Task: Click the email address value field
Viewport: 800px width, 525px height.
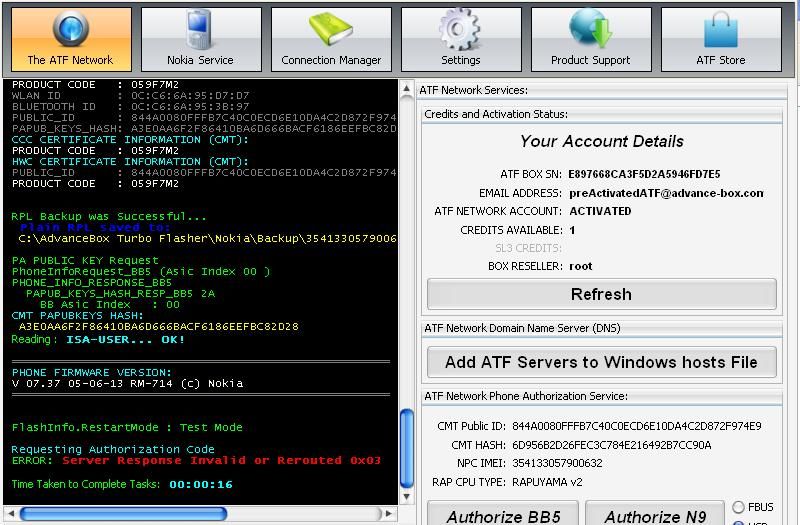Action: pyautogui.click(x=666, y=193)
